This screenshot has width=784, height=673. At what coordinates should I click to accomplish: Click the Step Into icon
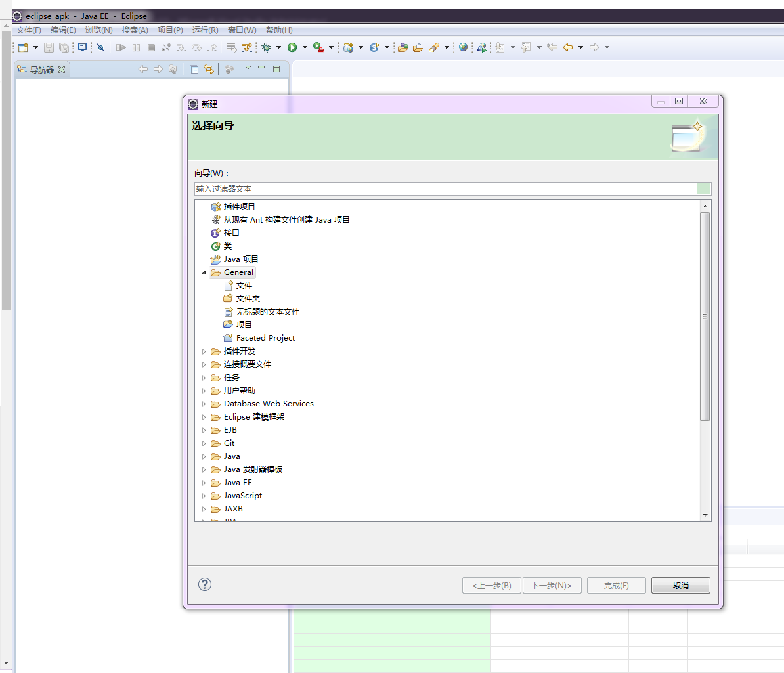(181, 47)
